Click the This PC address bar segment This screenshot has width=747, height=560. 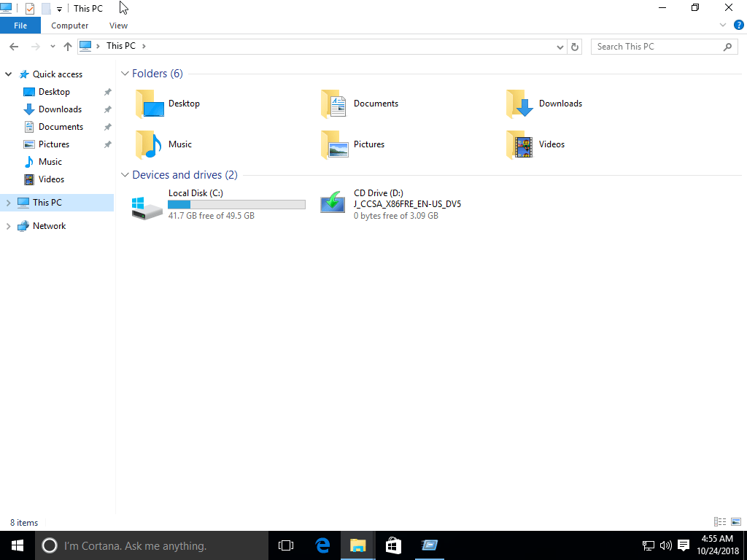(x=120, y=46)
